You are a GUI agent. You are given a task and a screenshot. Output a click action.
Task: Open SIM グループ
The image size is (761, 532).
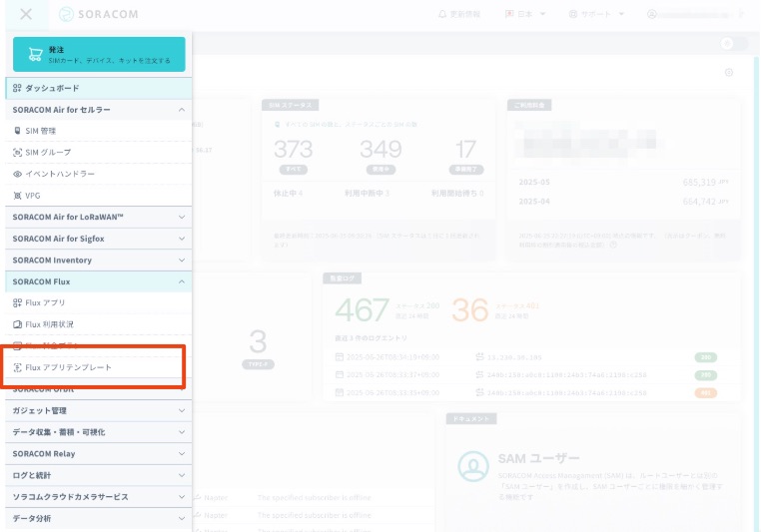click(99, 153)
